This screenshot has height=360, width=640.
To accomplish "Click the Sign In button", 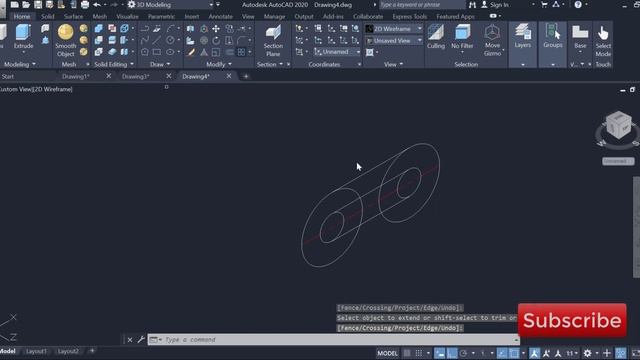I will click(x=495, y=5).
